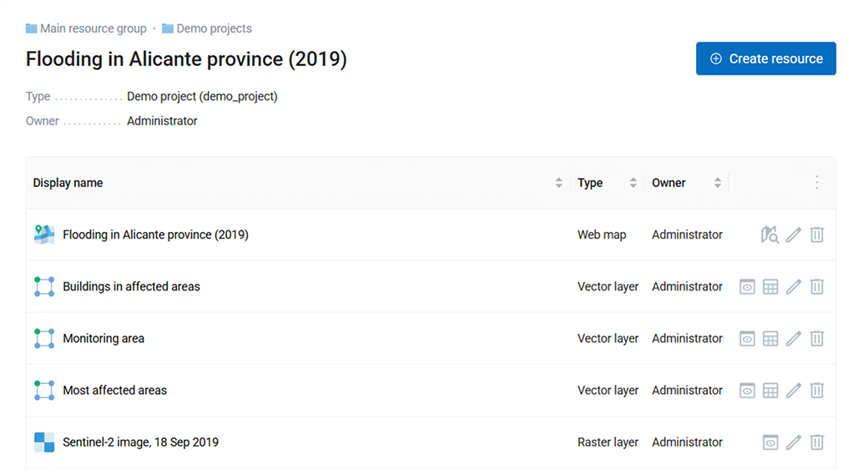868x470 pixels.
Task: Navigate to Demo projects breadcrumb
Action: (x=214, y=28)
